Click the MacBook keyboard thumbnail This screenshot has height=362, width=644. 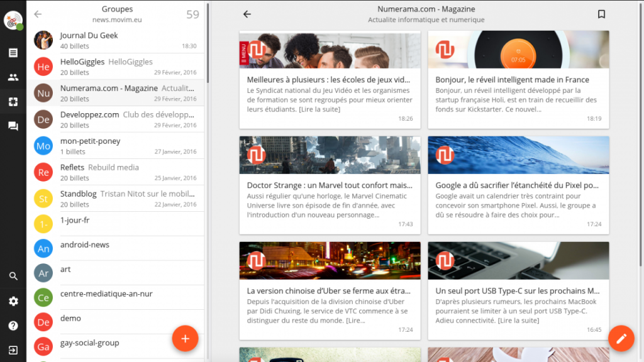click(518, 261)
